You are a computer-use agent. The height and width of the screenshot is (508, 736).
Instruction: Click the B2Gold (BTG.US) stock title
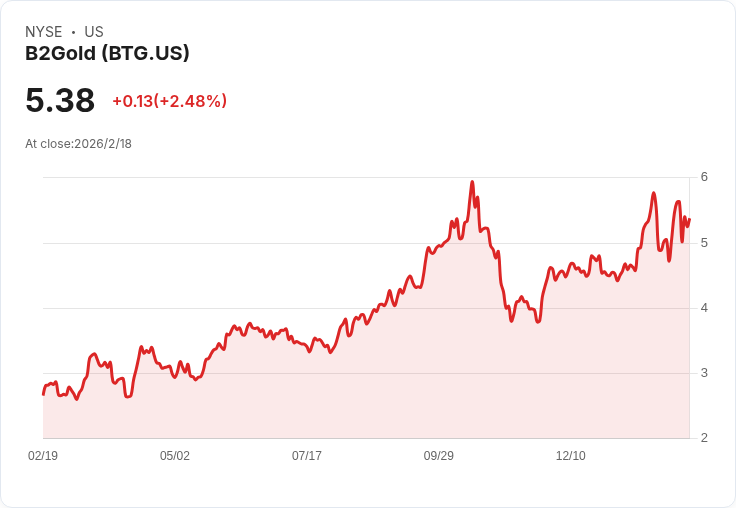pyautogui.click(x=107, y=53)
